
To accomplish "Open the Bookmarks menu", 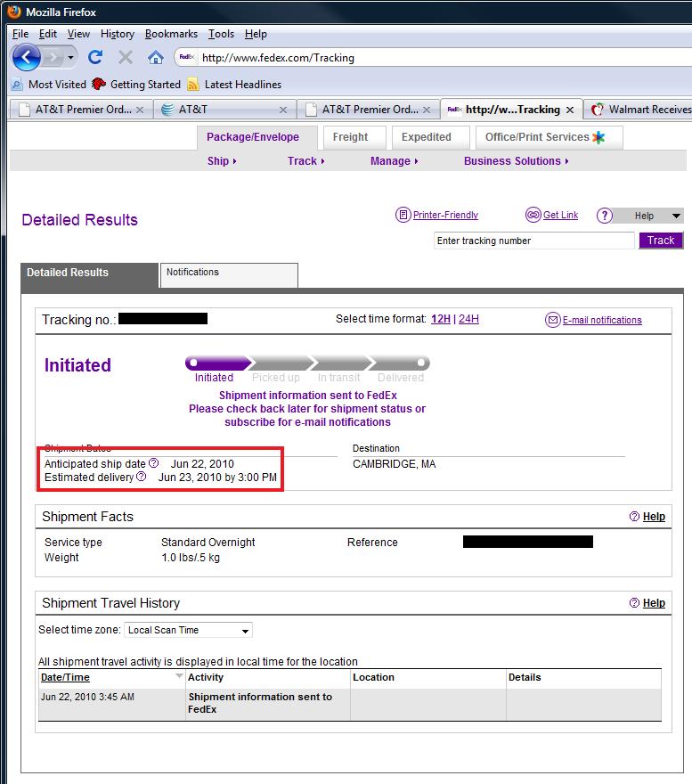I will (x=171, y=34).
